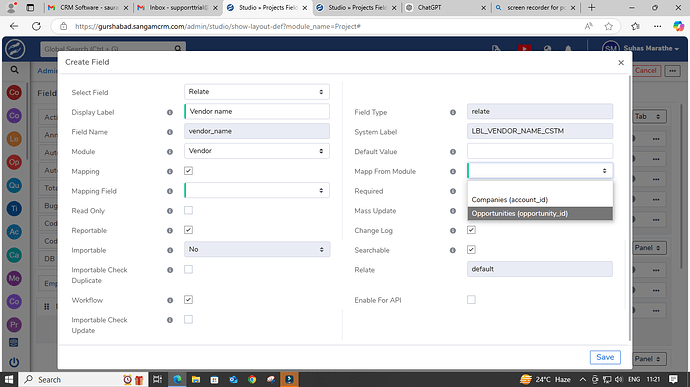This screenshot has width=690, height=387.
Task: Open File Explorer from taskbar
Action: coord(196,380)
